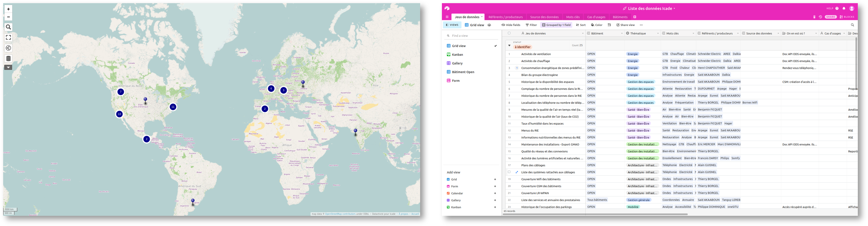Open the more options ellipsis in the toolbar
Screen dimensions: 868x226
pos(641,25)
